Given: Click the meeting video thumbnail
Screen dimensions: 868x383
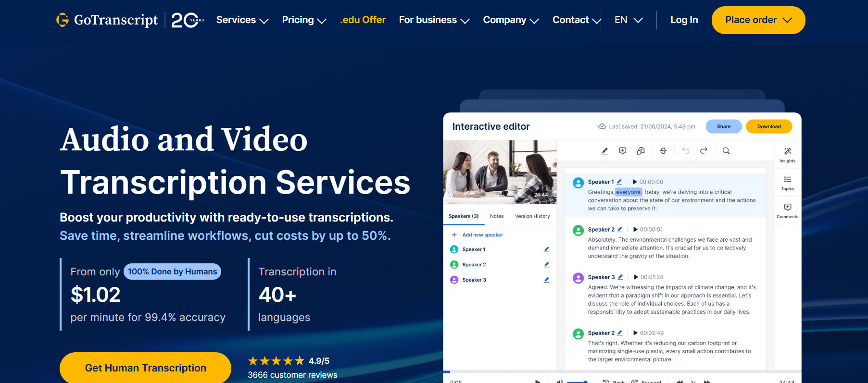Looking at the screenshot, I should (x=500, y=172).
